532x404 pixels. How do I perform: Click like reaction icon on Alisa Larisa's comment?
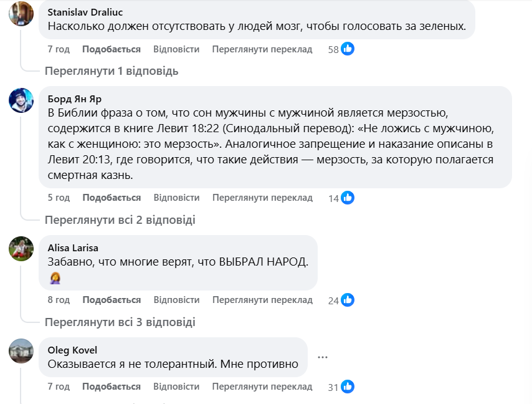(x=348, y=300)
